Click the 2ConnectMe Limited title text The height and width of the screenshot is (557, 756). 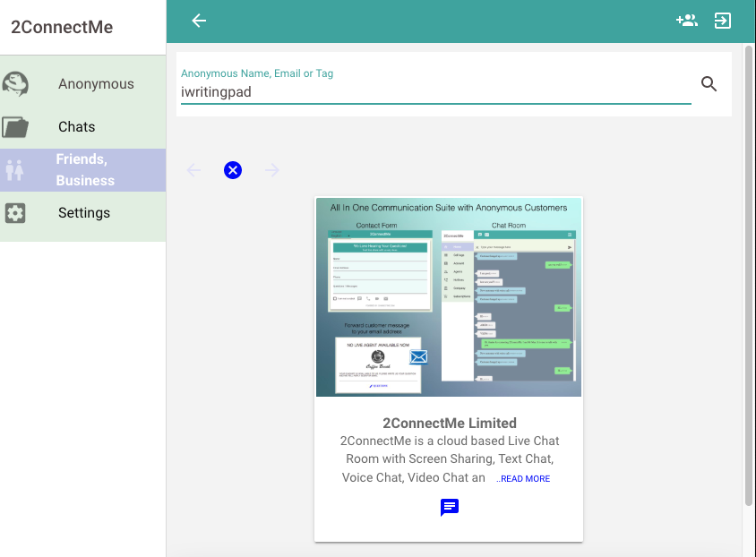click(x=450, y=423)
